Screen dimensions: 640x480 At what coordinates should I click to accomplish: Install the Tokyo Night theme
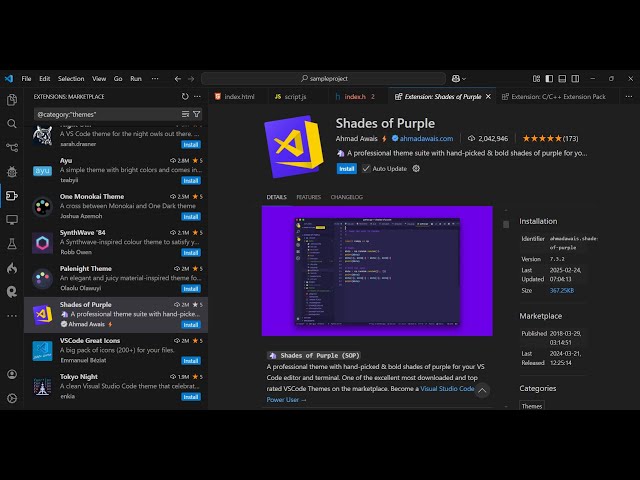[x=190, y=397]
